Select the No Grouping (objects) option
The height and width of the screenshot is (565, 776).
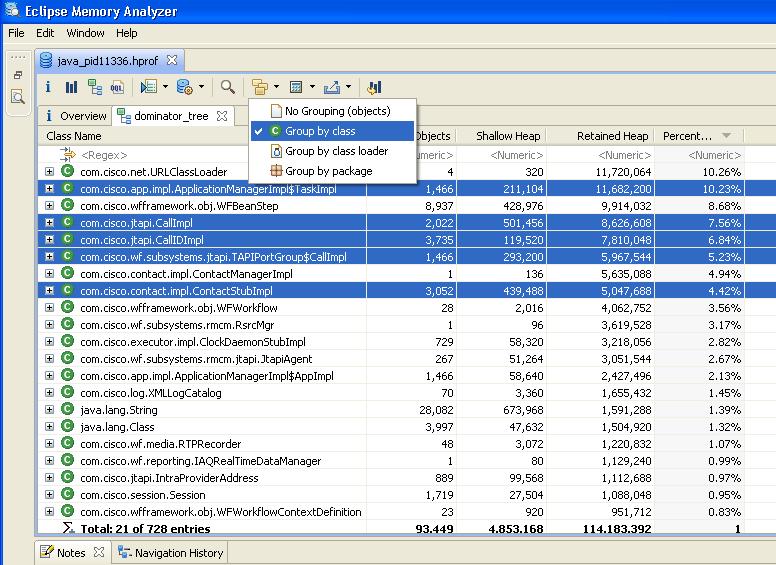tap(336, 111)
